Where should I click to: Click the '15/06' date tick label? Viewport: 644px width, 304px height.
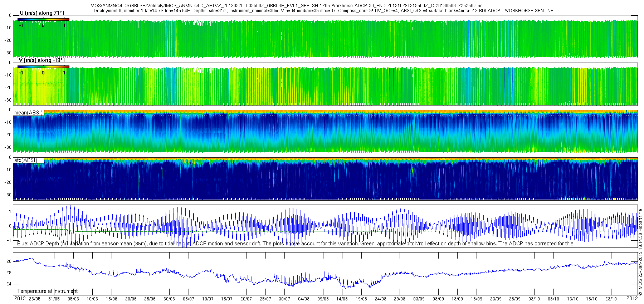pyautogui.click(x=112, y=299)
